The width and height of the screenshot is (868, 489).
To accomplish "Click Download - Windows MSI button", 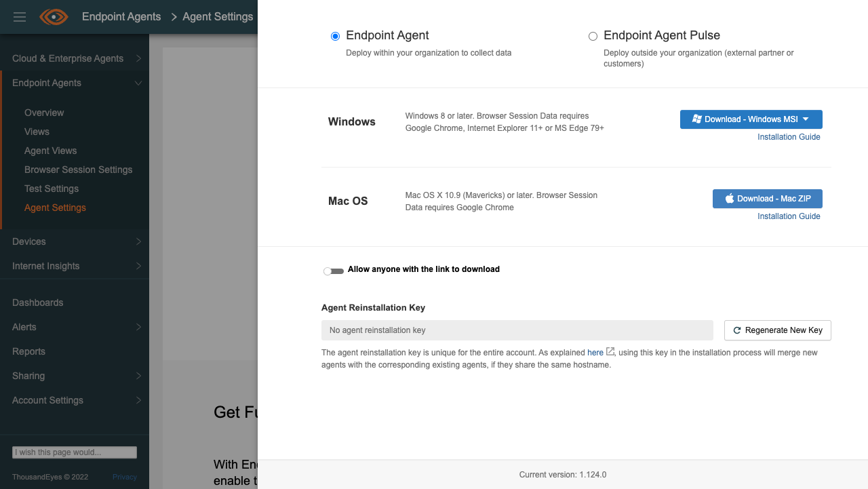I will pos(751,119).
